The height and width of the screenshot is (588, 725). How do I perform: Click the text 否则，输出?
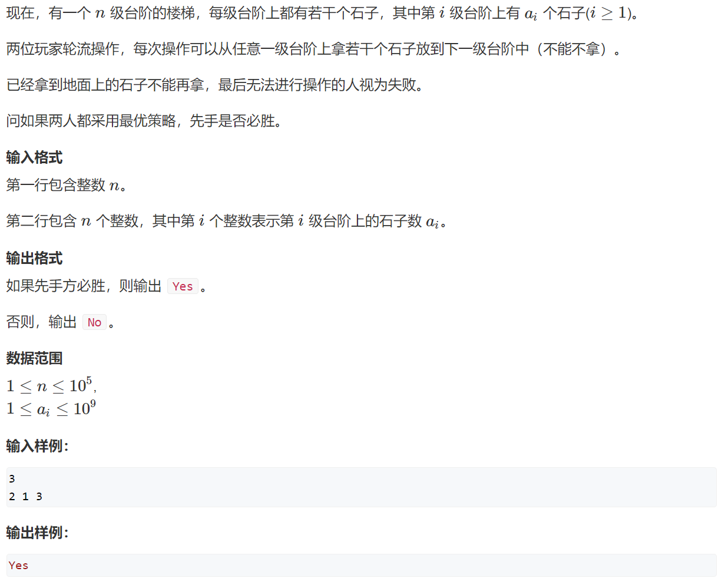41,322
